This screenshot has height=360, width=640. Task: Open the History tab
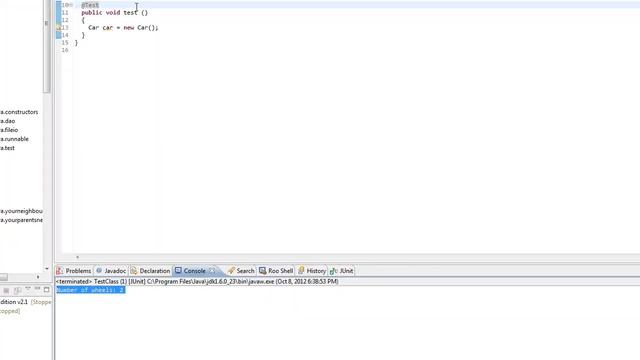pos(312,271)
